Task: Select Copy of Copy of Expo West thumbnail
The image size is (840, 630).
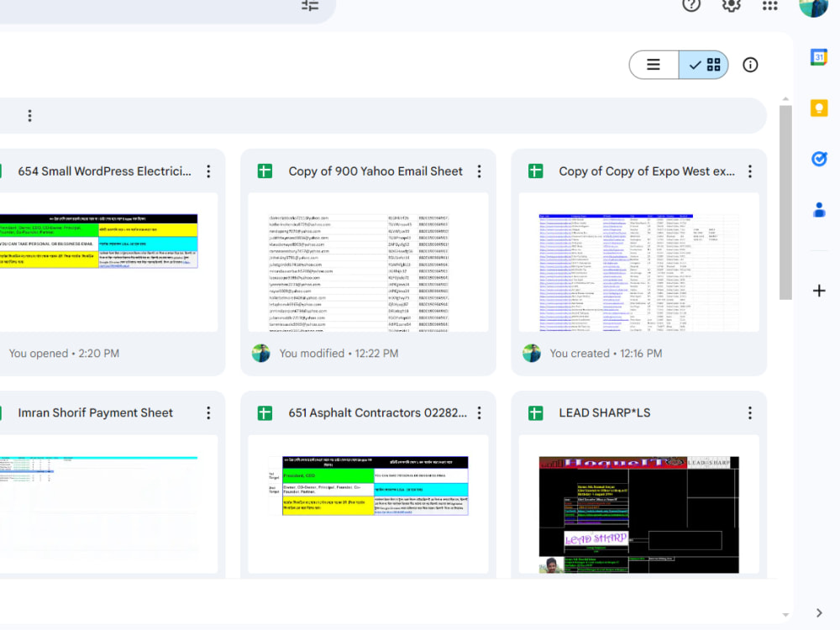Action: [638, 262]
